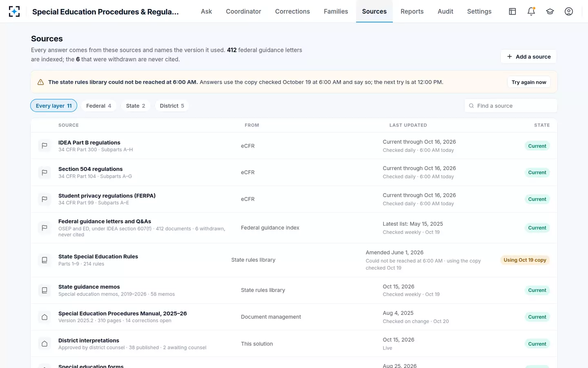The height and width of the screenshot is (368, 588).
Task: Click the warning triangle in the alert banner
Action: click(41, 82)
